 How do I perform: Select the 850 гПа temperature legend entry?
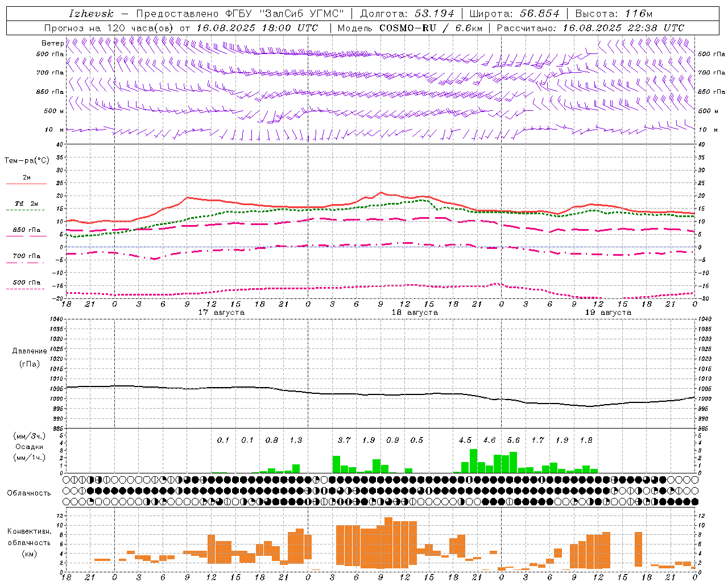tap(26, 230)
